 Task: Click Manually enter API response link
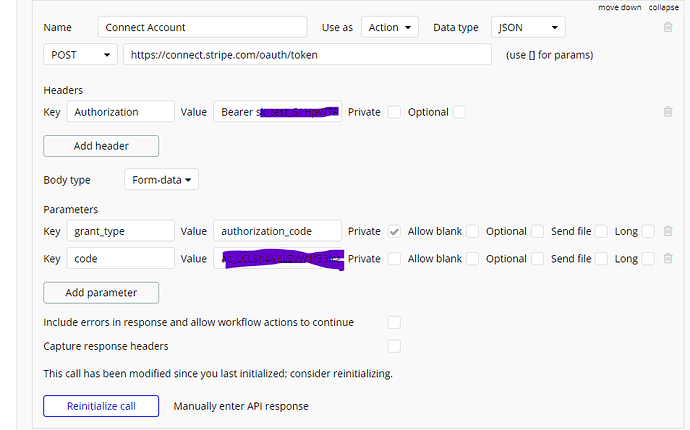[x=241, y=406]
